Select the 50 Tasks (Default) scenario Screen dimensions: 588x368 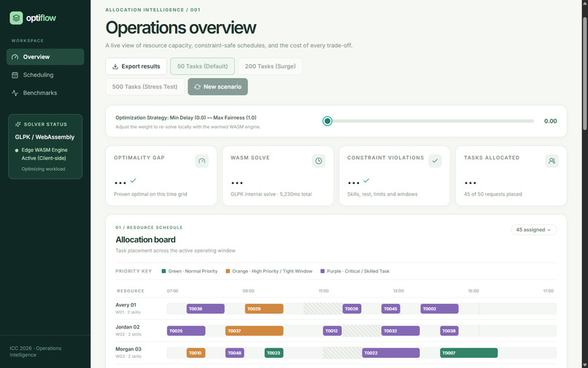[203, 66]
